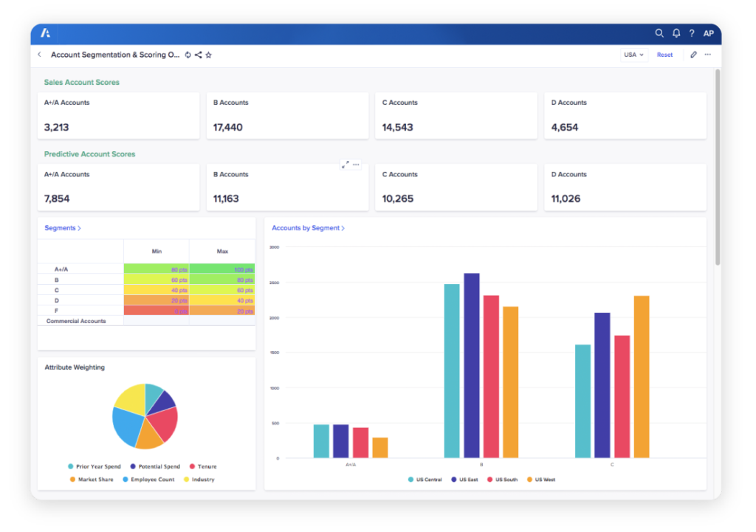Image resolution: width=756 pixels, height=532 pixels.
Task: Open the search magnifier icon
Action: point(659,33)
